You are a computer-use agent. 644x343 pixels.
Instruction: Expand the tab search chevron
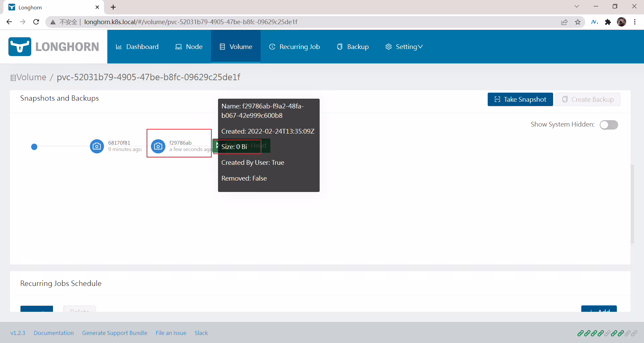click(577, 6)
